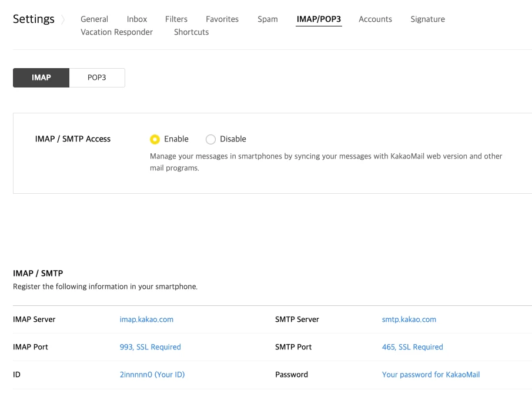Switch to the Signature tab
This screenshot has width=532, height=394.
(x=427, y=19)
